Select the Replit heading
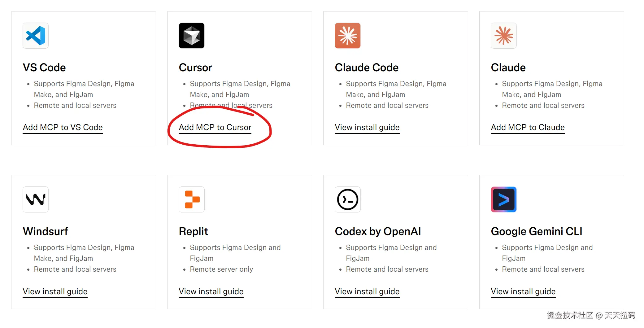This screenshot has height=328, width=644. coord(194,231)
